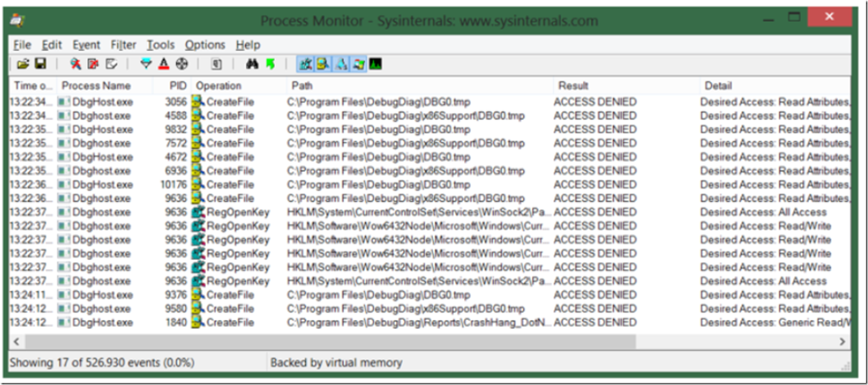868x385 pixels.
Task: Toggle Show Process and Thread Activity
Action: click(358, 64)
